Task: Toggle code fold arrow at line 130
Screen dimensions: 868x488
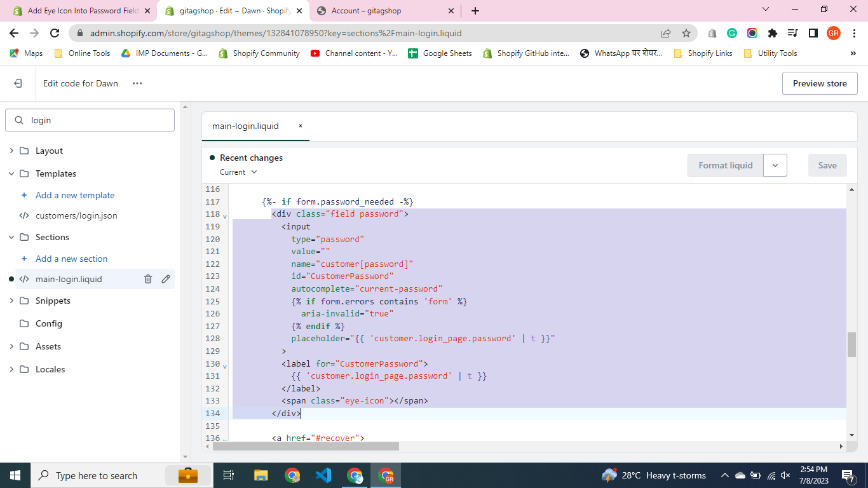Action: point(225,366)
